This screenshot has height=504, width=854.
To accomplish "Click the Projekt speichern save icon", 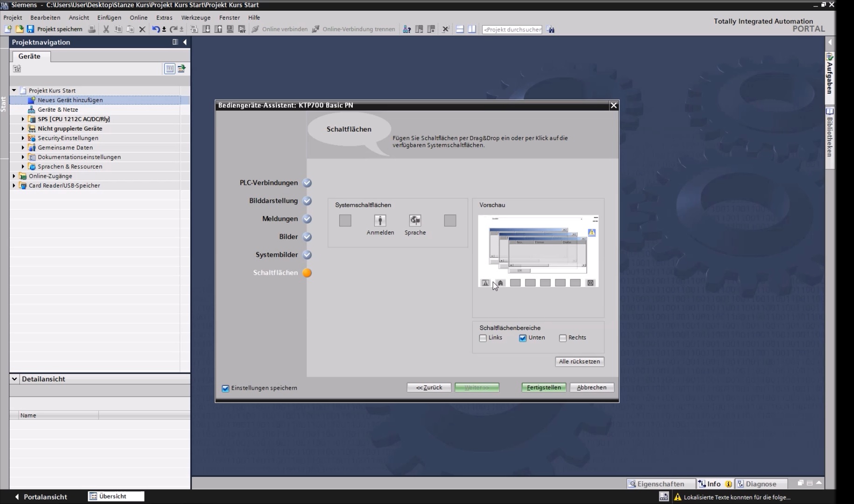I will click(30, 29).
